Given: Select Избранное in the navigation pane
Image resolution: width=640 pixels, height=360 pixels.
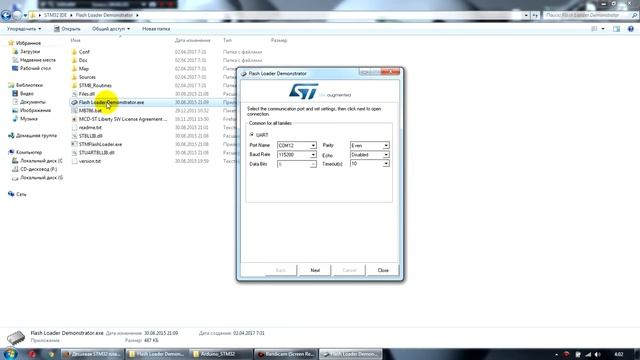Looking at the screenshot, I should 24,43.
